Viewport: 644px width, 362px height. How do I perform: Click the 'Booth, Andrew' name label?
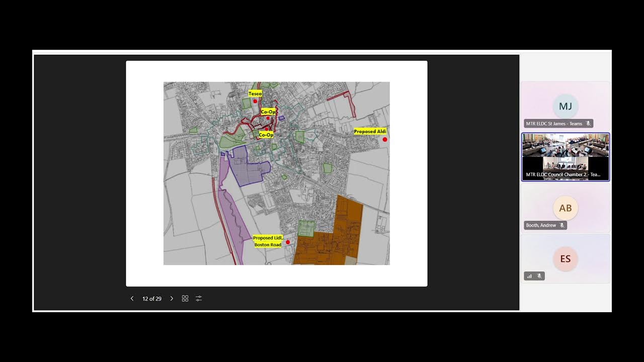coord(541,225)
